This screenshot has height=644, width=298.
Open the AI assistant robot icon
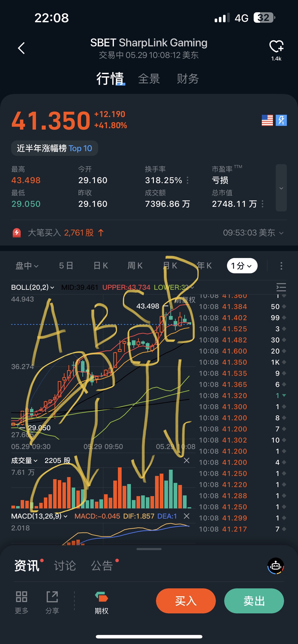pyautogui.click(x=276, y=566)
